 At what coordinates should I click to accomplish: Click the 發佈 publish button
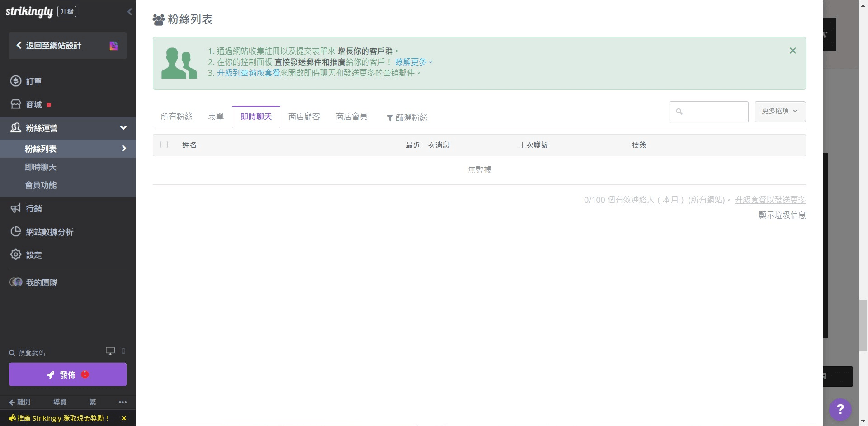click(67, 375)
